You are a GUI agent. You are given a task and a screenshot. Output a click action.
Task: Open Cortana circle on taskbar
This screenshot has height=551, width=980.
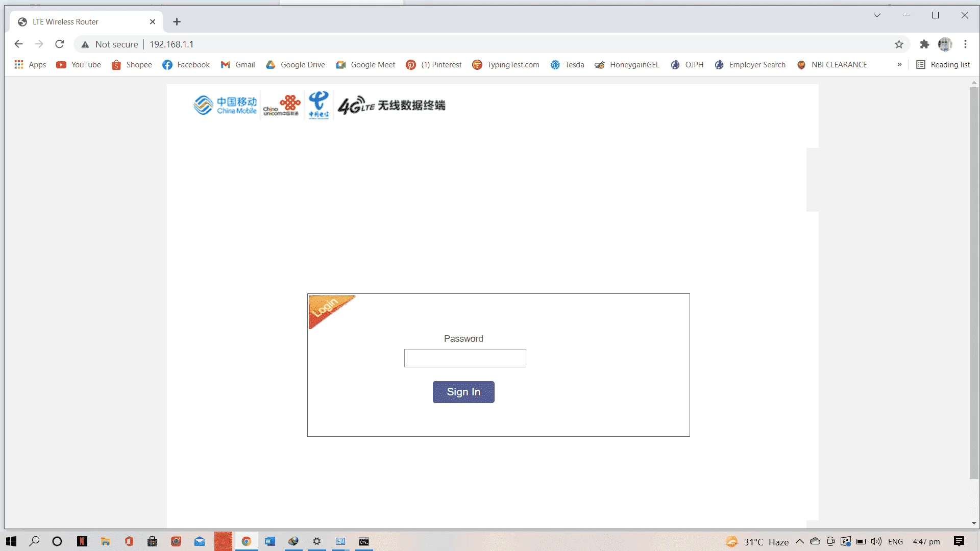tap(57, 541)
